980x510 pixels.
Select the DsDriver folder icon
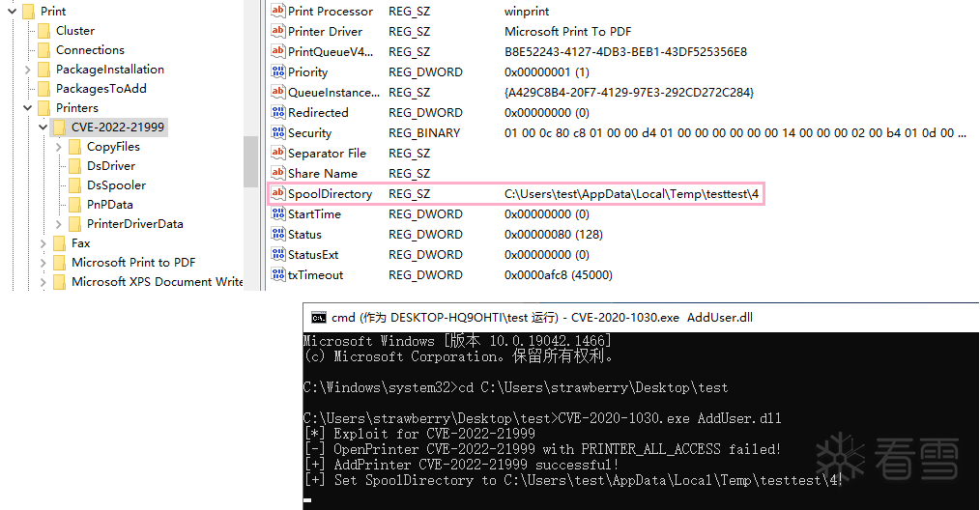point(75,166)
